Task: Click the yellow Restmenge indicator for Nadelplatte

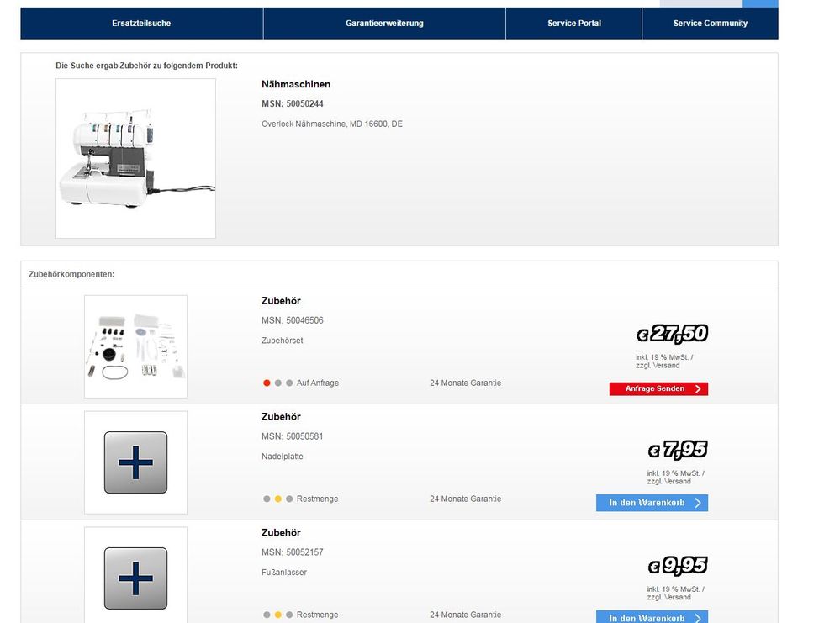Action: click(278, 499)
